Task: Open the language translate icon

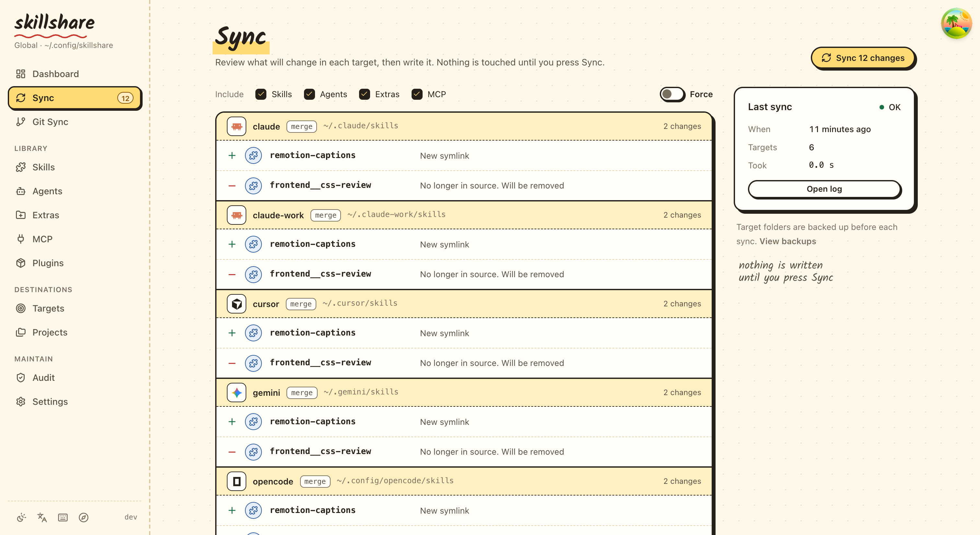Action: [42, 517]
